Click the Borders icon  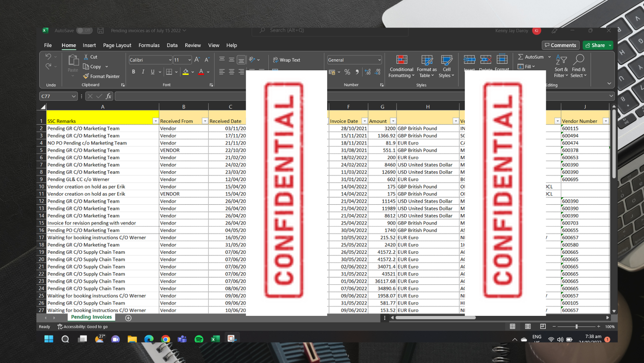pos(169,72)
